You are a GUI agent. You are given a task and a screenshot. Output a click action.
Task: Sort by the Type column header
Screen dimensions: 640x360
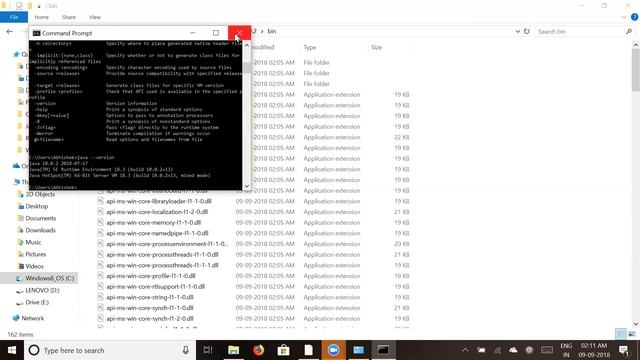[x=310, y=47]
